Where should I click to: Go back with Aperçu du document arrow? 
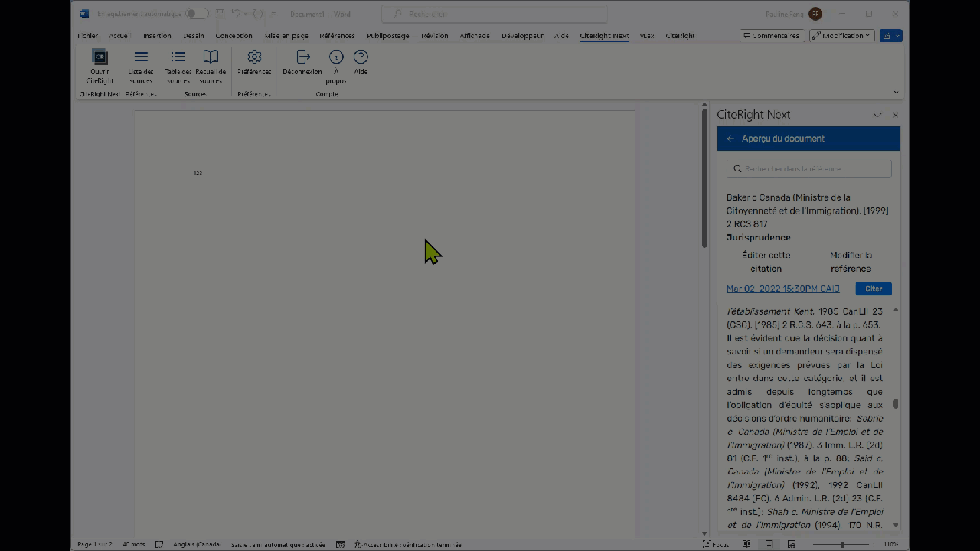point(730,139)
